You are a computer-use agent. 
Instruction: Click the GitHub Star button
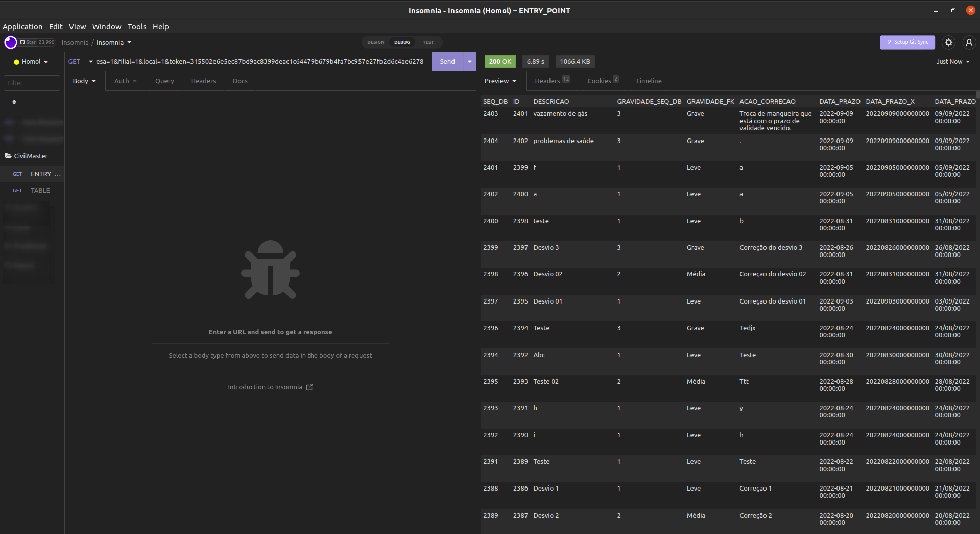[x=29, y=42]
